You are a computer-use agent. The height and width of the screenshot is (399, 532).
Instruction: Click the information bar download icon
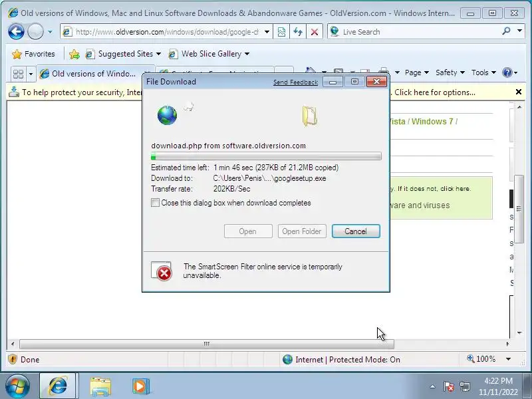pyautogui.click(x=14, y=92)
